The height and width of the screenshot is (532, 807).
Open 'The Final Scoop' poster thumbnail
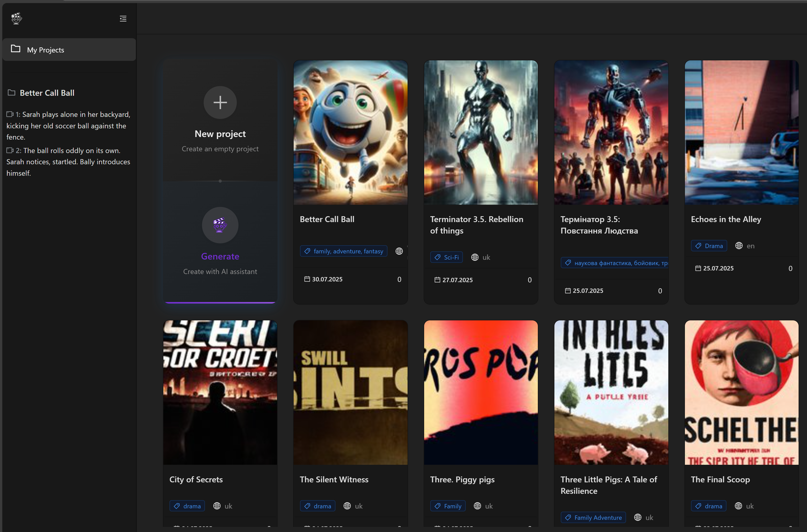741,392
